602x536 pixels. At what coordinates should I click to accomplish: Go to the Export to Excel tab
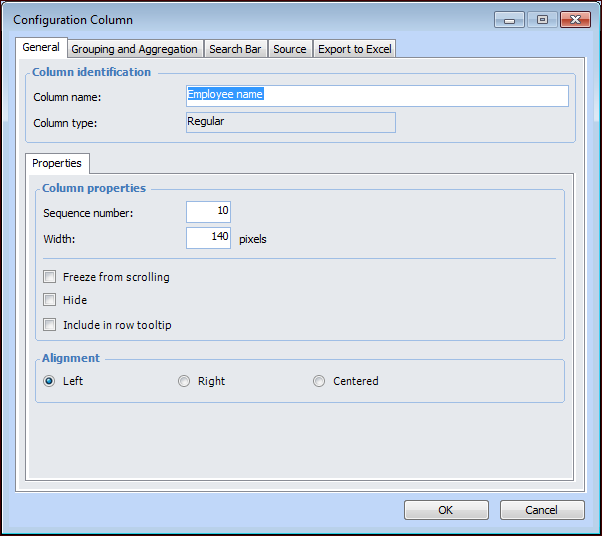point(355,49)
